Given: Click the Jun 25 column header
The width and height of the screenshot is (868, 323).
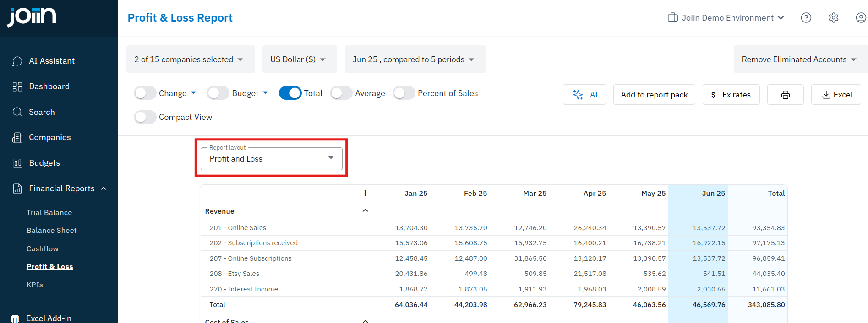Looking at the screenshot, I should (x=713, y=193).
